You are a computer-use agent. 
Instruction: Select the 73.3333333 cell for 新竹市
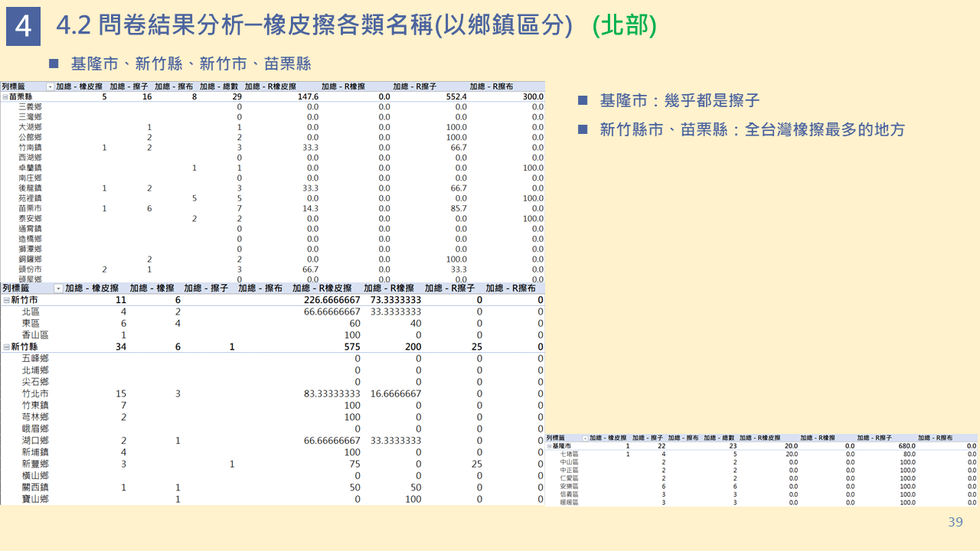[396, 300]
